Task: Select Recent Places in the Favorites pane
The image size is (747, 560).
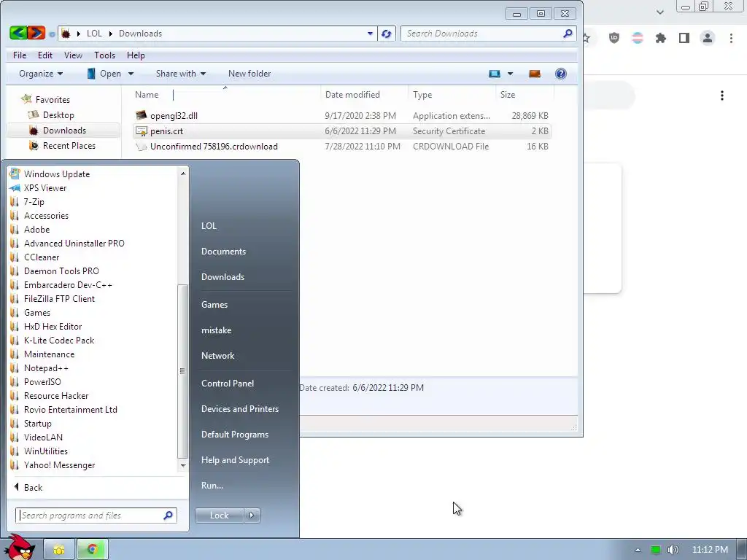Action: [x=63, y=145]
